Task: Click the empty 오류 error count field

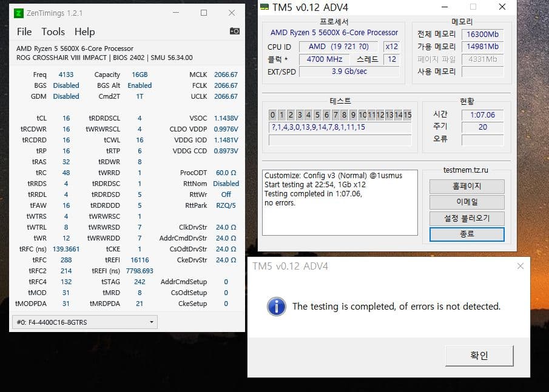Action: tap(482, 140)
